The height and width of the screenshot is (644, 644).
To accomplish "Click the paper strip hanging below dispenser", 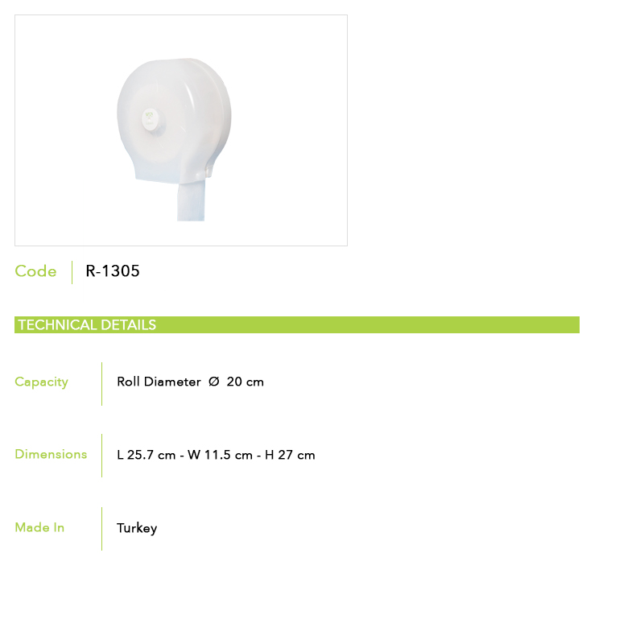I will point(191,200).
